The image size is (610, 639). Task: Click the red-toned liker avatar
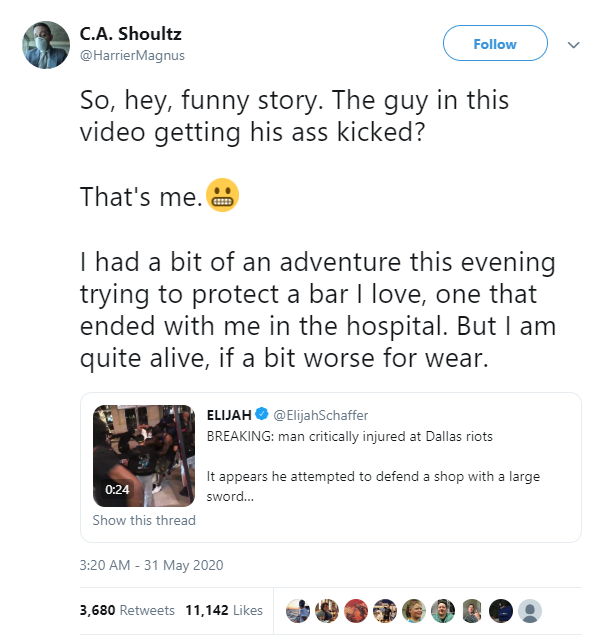pyautogui.click(x=356, y=611)
